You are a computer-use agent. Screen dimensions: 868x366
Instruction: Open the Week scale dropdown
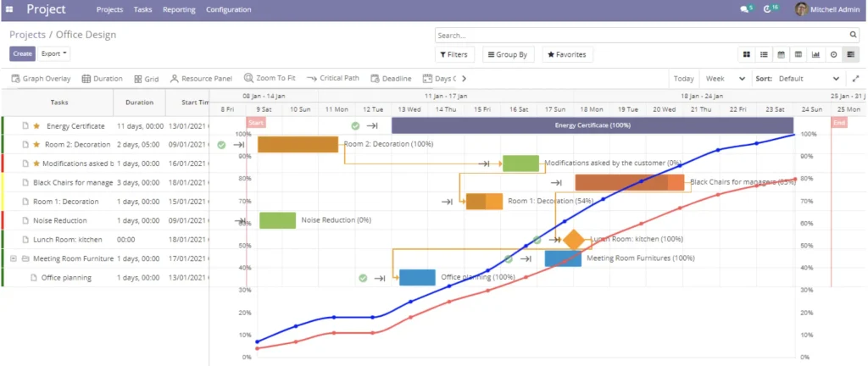pos(725,79)
